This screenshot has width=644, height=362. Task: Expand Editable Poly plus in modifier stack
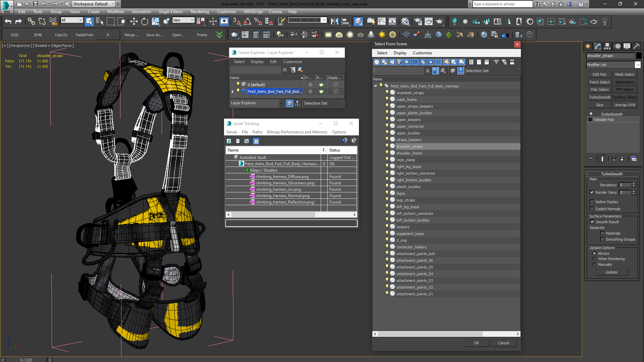tap(590, 120)
